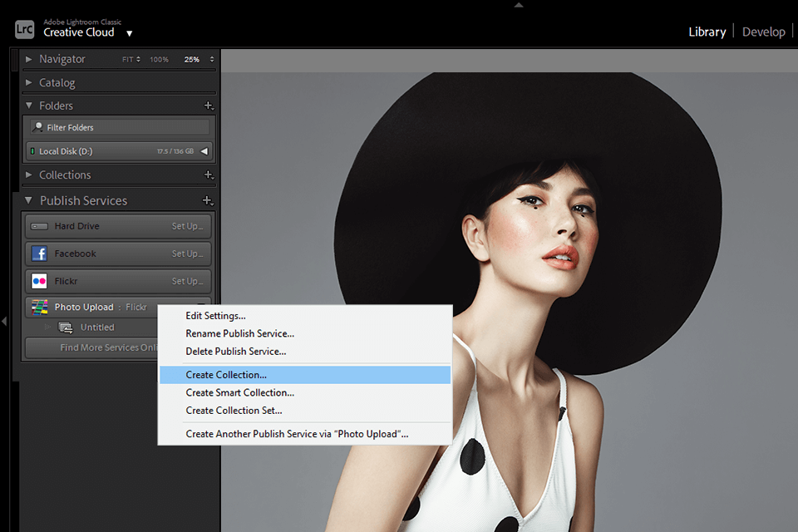Expand the Navigator panel
Screen dimensions: 798x532
tap(29, 59)
